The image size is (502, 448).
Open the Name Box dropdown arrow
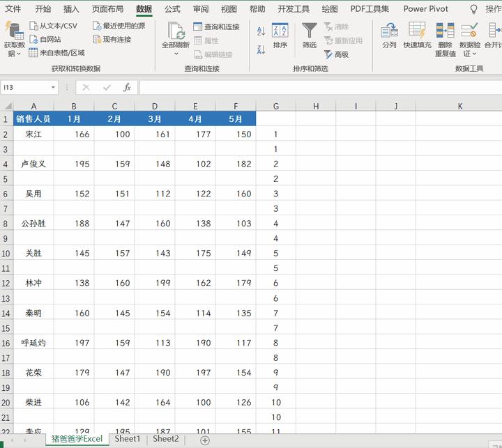point(53,87)
